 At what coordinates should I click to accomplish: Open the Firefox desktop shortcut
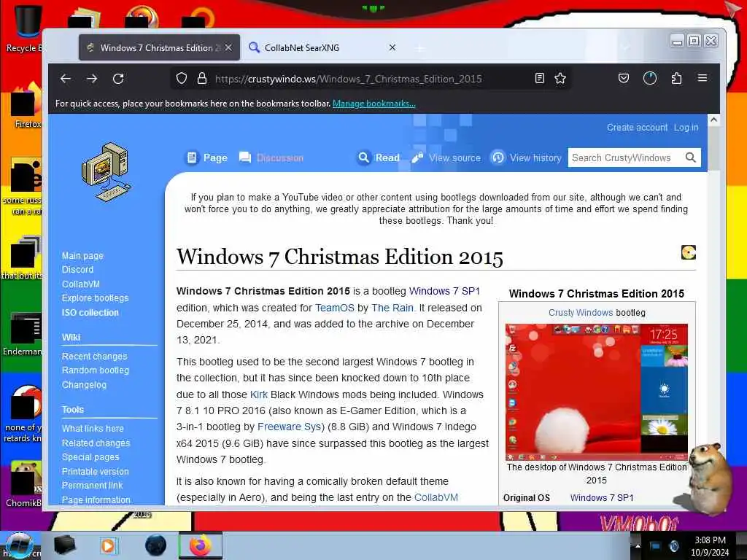[x=27, y=106]
